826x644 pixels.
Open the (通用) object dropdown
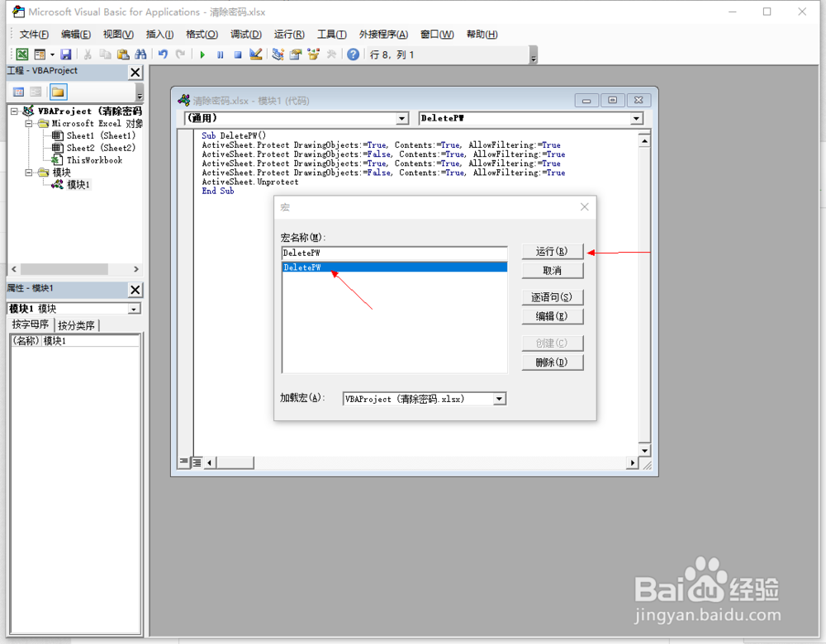tap(402, 118)
